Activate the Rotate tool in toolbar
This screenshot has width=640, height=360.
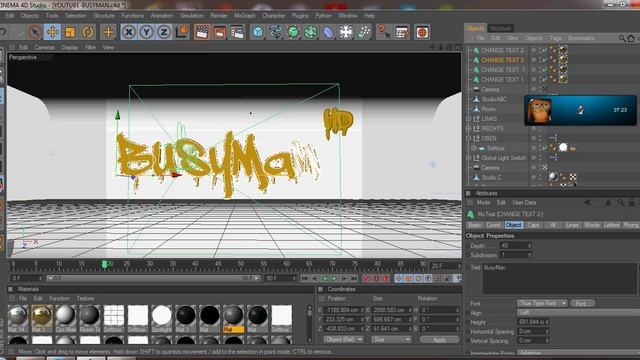tap(88, 32)
